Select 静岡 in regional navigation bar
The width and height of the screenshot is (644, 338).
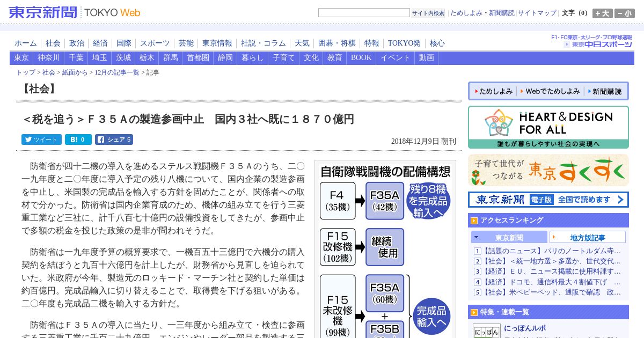[x=225, y=58]
